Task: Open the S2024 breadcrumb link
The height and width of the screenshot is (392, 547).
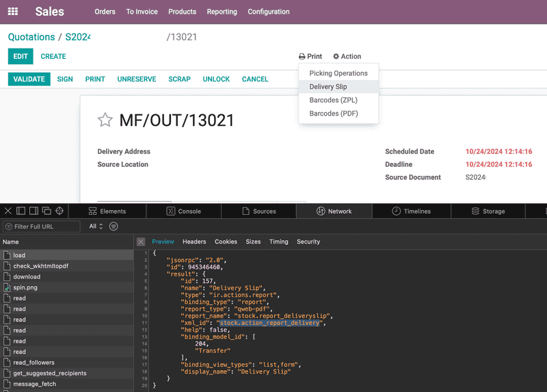Action: pos(78,37)
